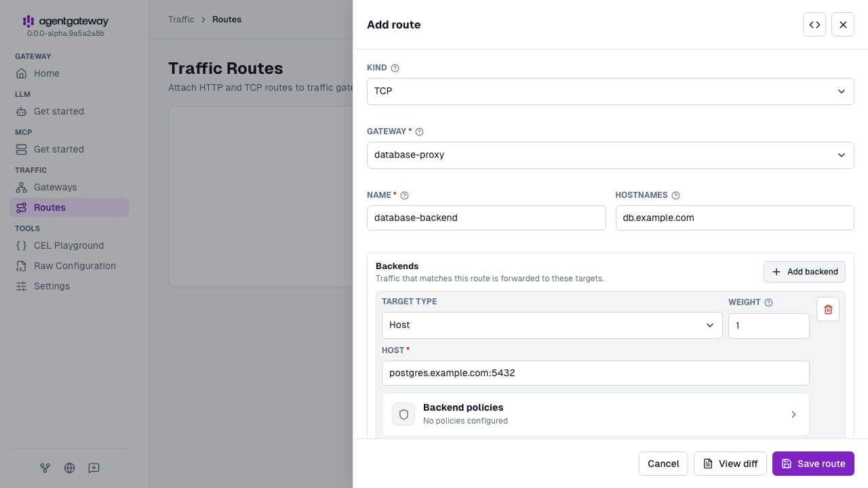
Task: Open MCP Get started
Action: pyautogui.click(x=69, y=149)
